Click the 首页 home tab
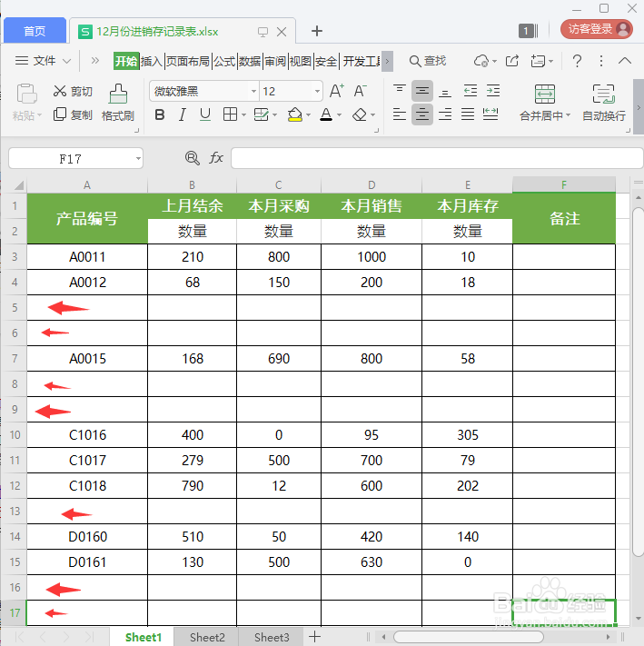 (x=35, y=31)
